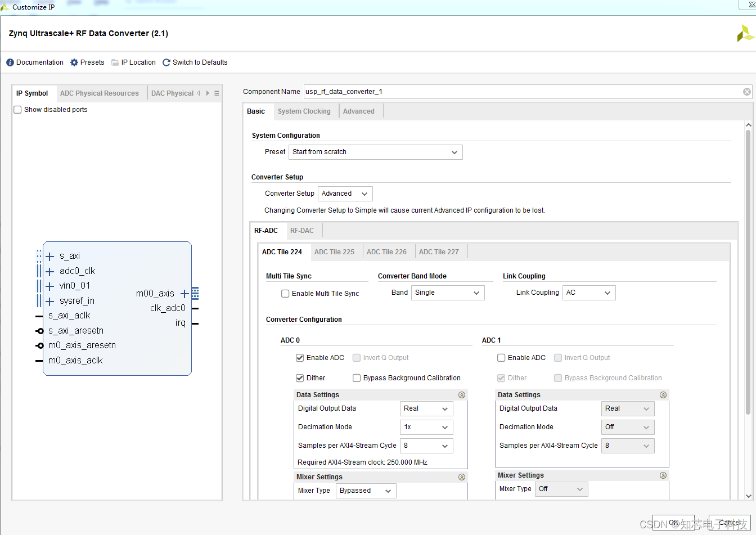Expand adc0_clk port plus icon
This screenshot has height=535, width=756.
tap(50, 272)
